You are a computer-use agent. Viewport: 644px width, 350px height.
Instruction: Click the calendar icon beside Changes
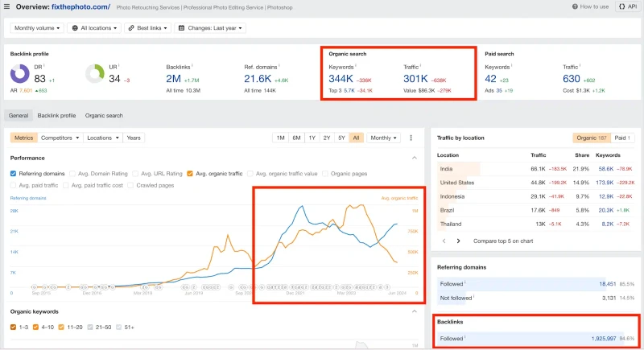(x=181, y=28)
